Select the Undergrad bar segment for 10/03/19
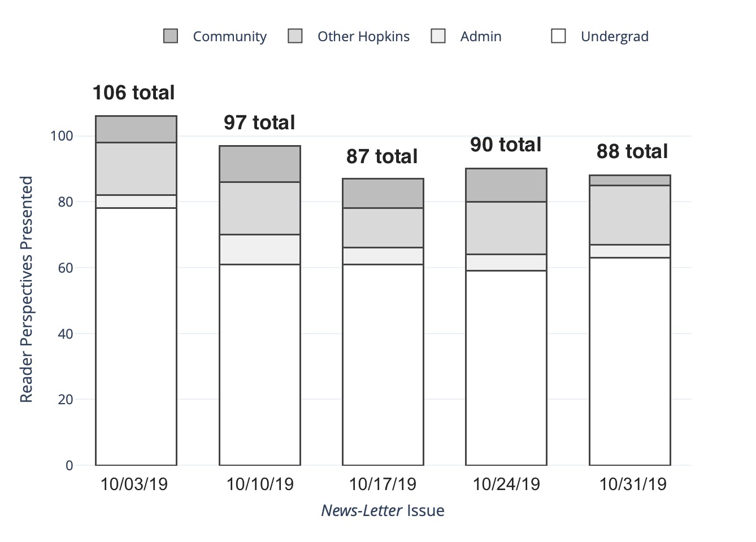Image resolution: width=756 pixels, height=542 pixels. (x=136, y=336)
